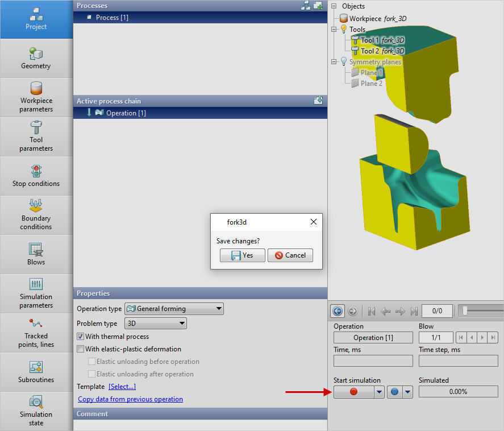Click the 0/0 step input field
The width and height of the screenshot is (504, 431).
[x=437, y=310]
